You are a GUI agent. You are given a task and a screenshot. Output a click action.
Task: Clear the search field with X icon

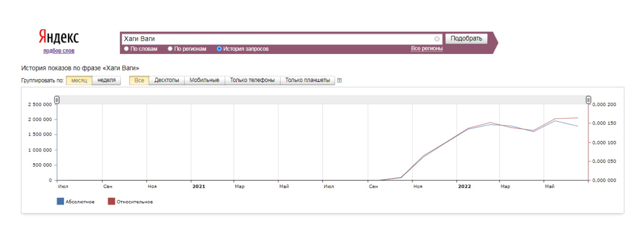point(437,39)
